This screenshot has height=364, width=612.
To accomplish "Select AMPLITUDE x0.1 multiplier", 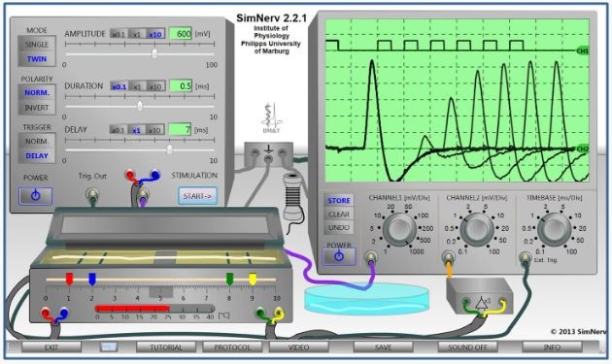I will [x=119, y=34].
